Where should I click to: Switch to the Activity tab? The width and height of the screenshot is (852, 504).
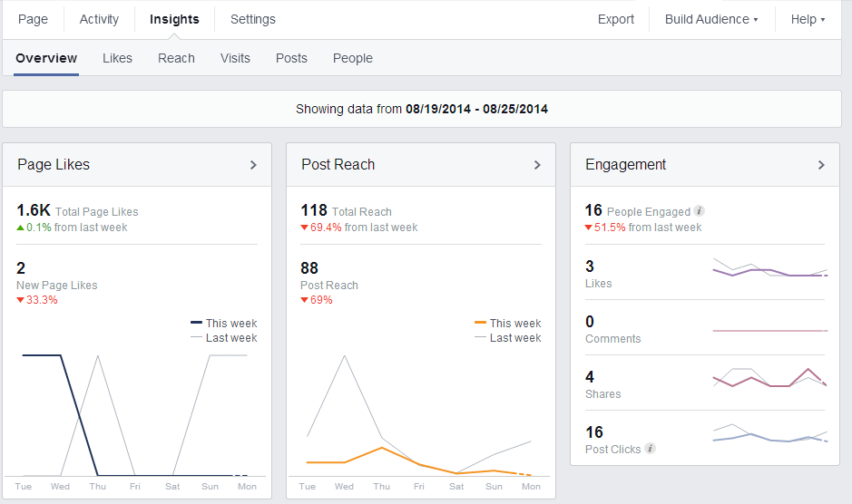coord(99,19)
